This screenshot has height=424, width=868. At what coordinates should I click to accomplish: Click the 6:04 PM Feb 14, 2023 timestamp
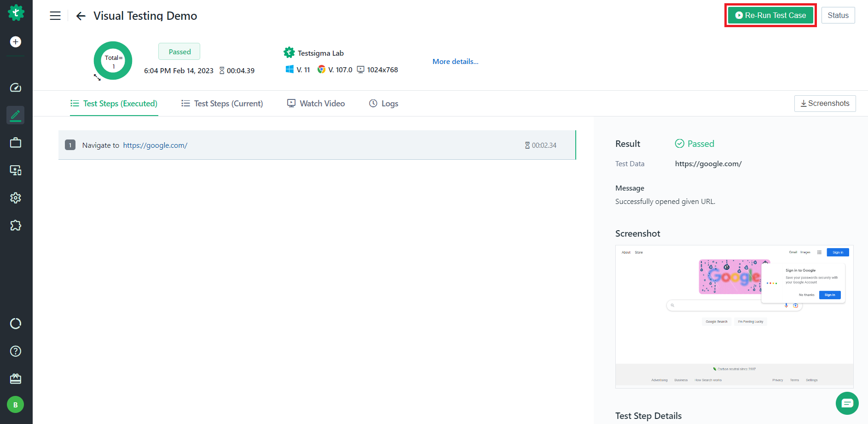pyautogui.click(x=179, y=71)
